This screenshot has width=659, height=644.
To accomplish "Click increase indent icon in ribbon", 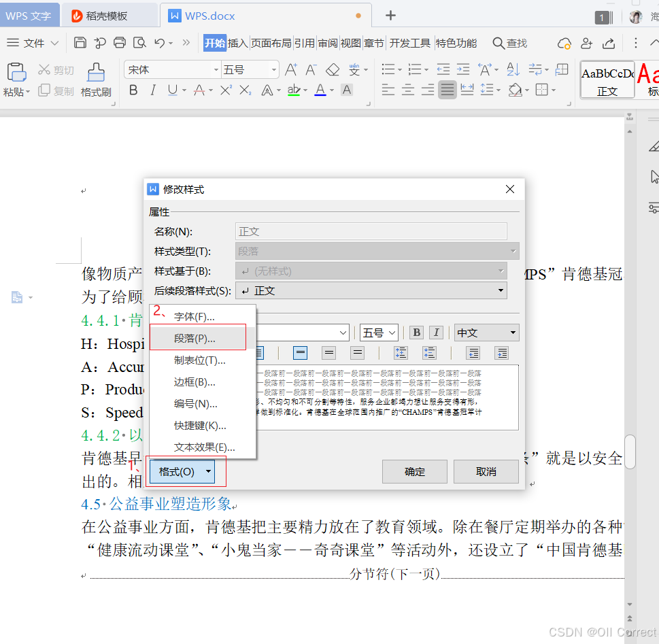I will pyautogui.click(x=463, y=69).
